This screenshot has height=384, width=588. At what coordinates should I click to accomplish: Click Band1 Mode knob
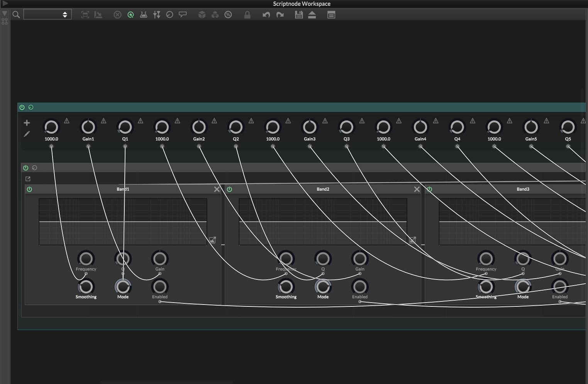click(123, 287)
